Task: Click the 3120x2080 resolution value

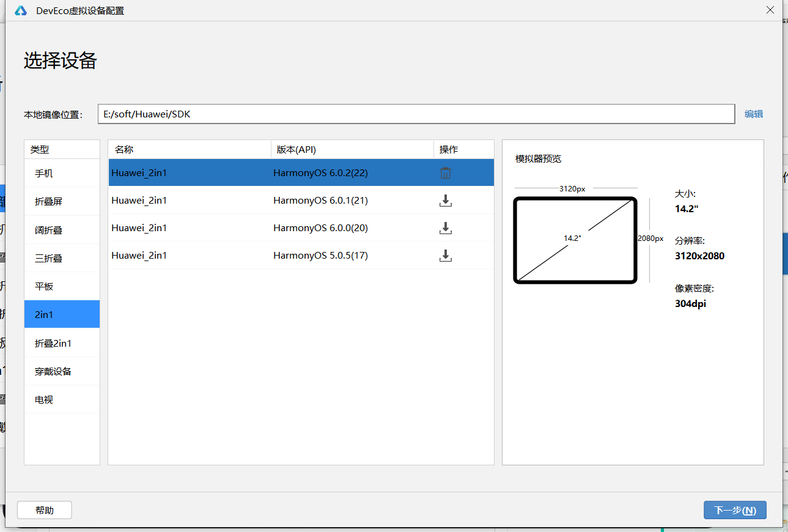Action: 699,256
